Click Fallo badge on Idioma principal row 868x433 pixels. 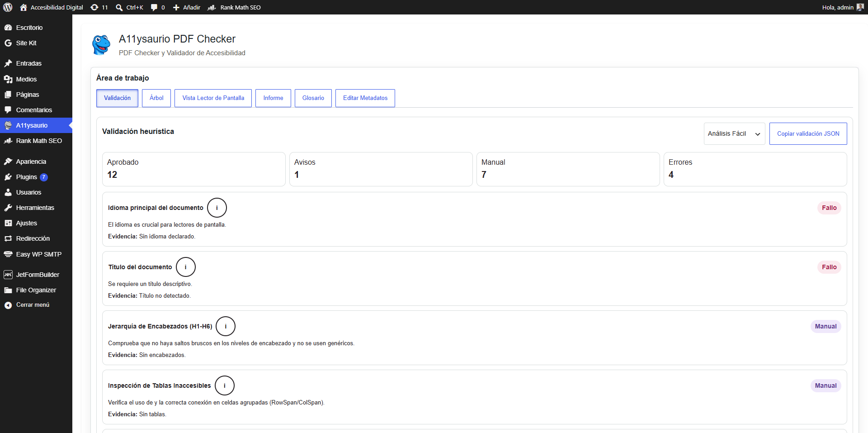[829, 208]
